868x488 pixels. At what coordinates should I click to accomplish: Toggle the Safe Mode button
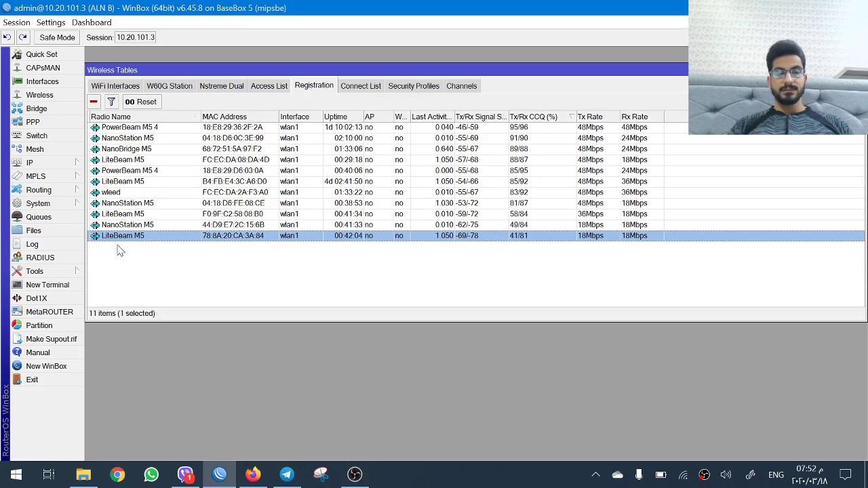tap(57, 37)
